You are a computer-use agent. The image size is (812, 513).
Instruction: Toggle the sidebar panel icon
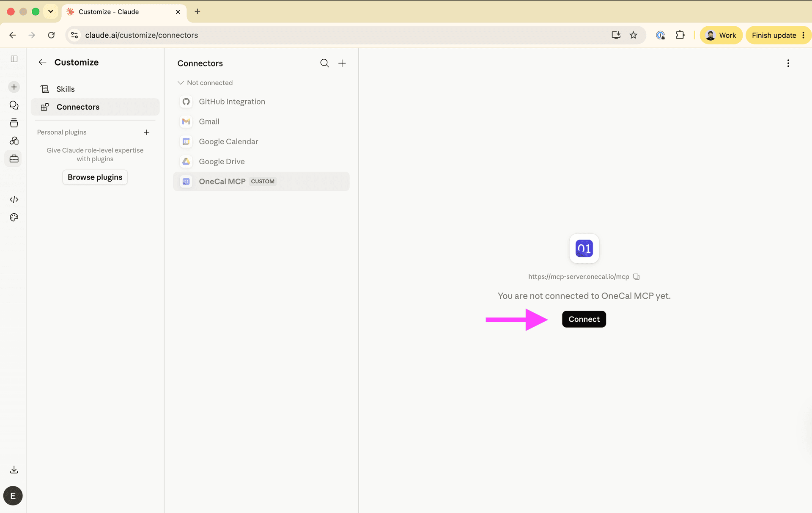tap(14, 59)
